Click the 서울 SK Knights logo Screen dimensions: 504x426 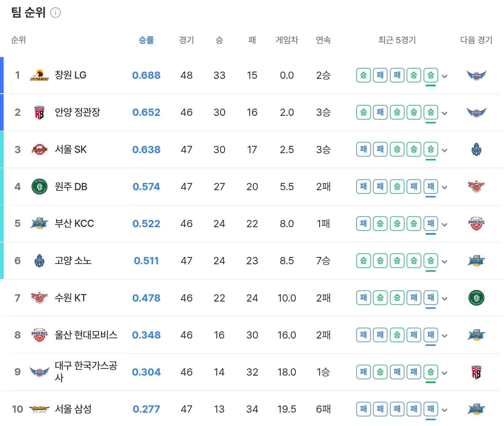(x=39, y=150)
